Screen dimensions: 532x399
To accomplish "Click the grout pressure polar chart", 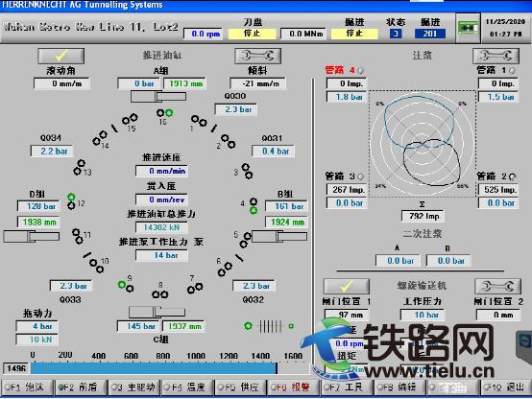I will tap(423, 144).
